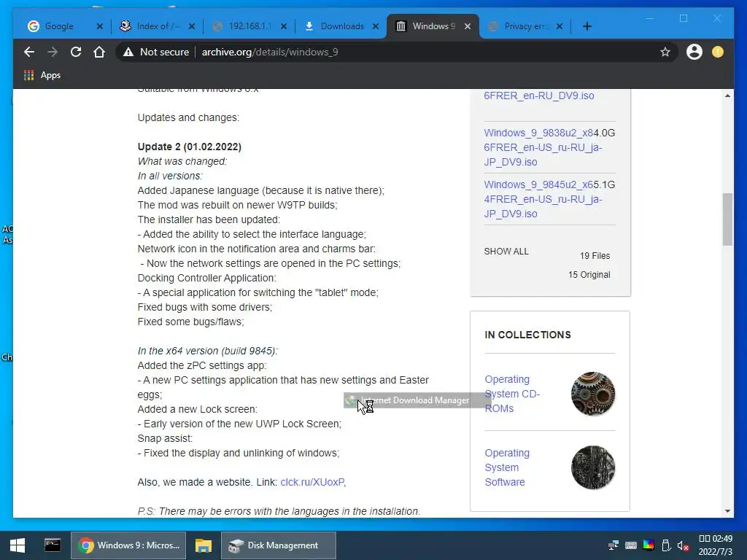This screenshot has width=747, height=560.
Task: Open the Windows Start menu
Action: tap(18, 545)
